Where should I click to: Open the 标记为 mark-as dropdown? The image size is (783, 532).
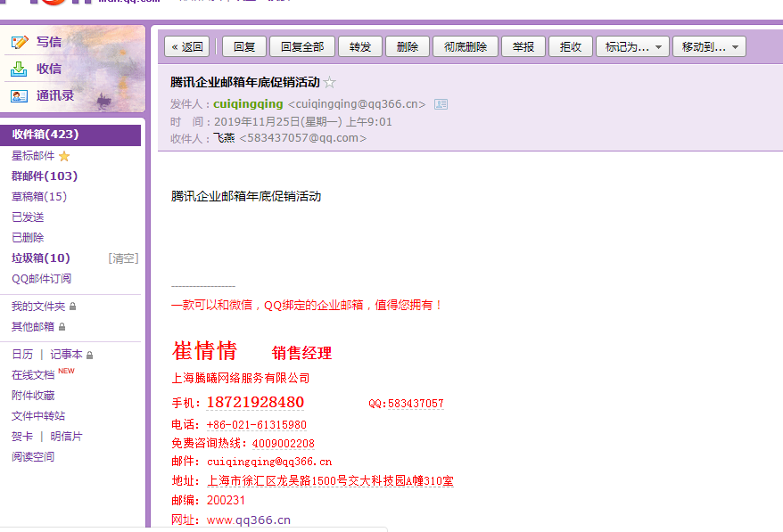[631, 45]
